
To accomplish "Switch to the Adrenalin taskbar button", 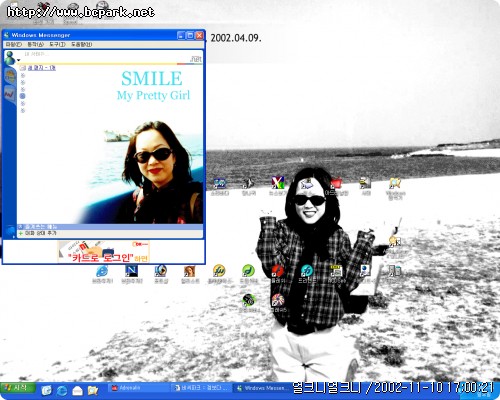I will point(138,388).
